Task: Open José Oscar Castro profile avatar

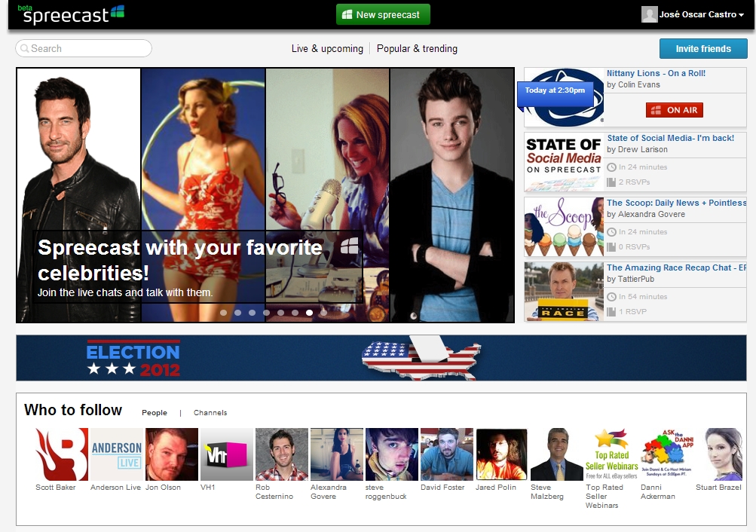Action: tap(649, 14)
